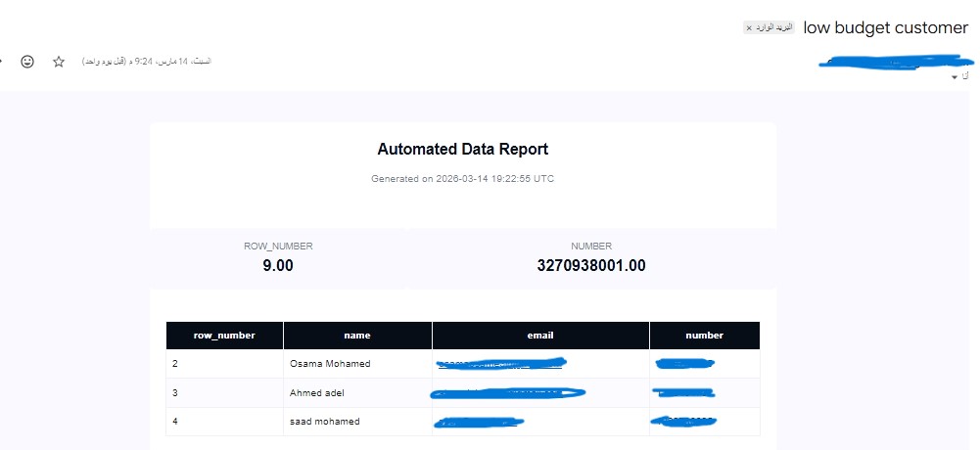Select the 'saad mohamed' name cell

coord(325,422)
